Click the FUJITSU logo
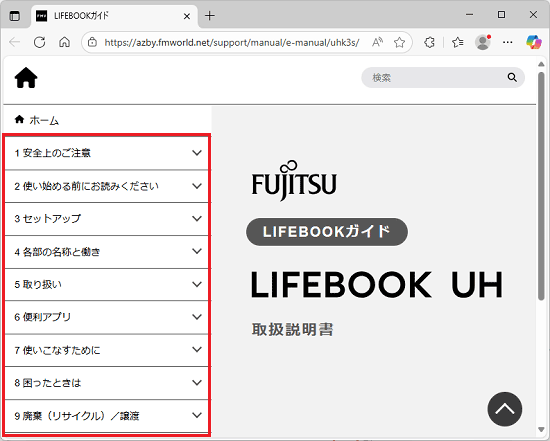This screenshot has height=441, width=550. pyautogui.click(x=294, y=181)
